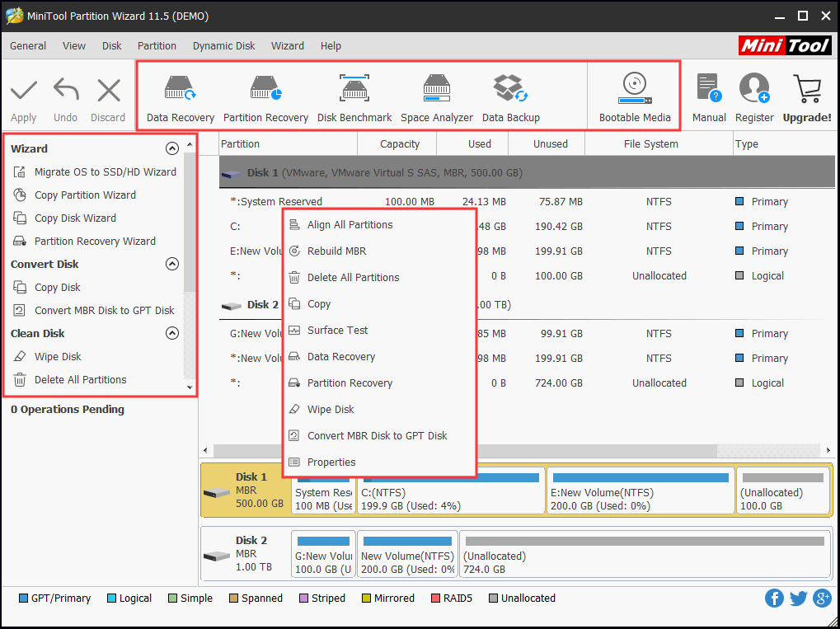The image size is (840, 629).
Task: Start Disk Benchmark tool
Action: point(354,97)
